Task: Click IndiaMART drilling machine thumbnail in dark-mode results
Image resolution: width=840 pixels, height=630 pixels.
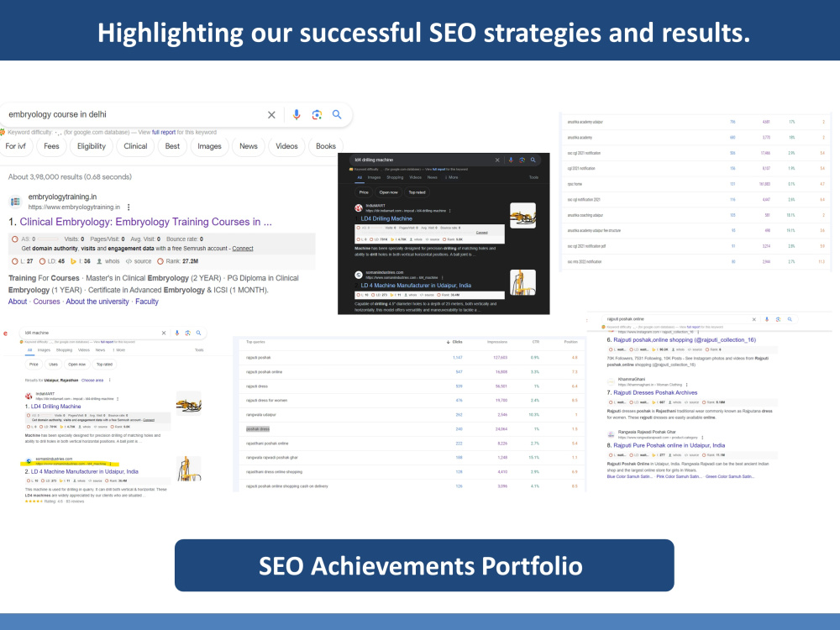Action: click(522, 215)
